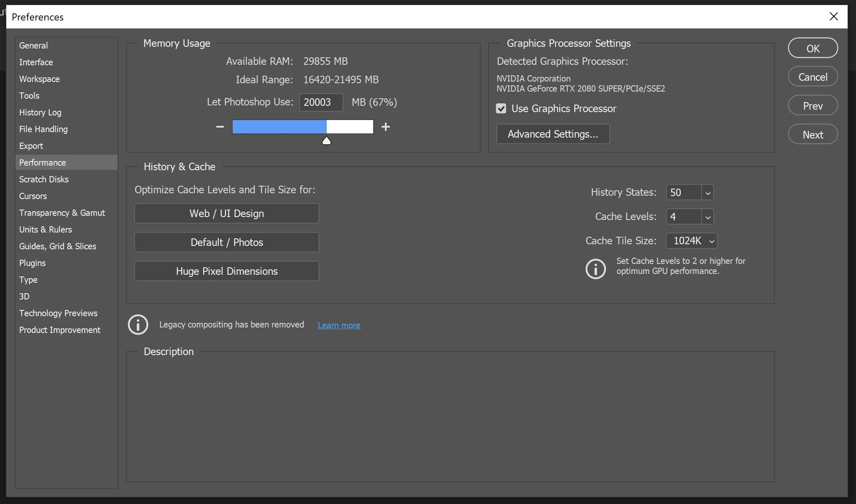856x504 pixels.
Task: Click the plus icon to increase memory
Action: pos(386,127)
